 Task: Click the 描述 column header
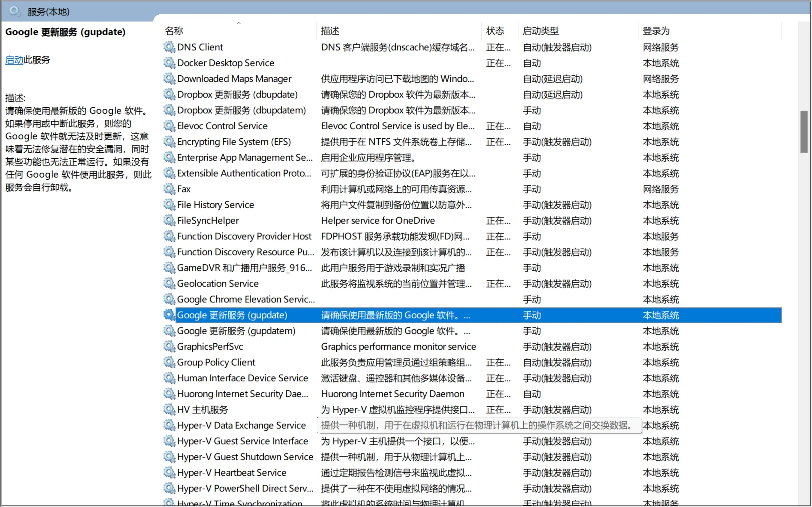coord(330,31)
